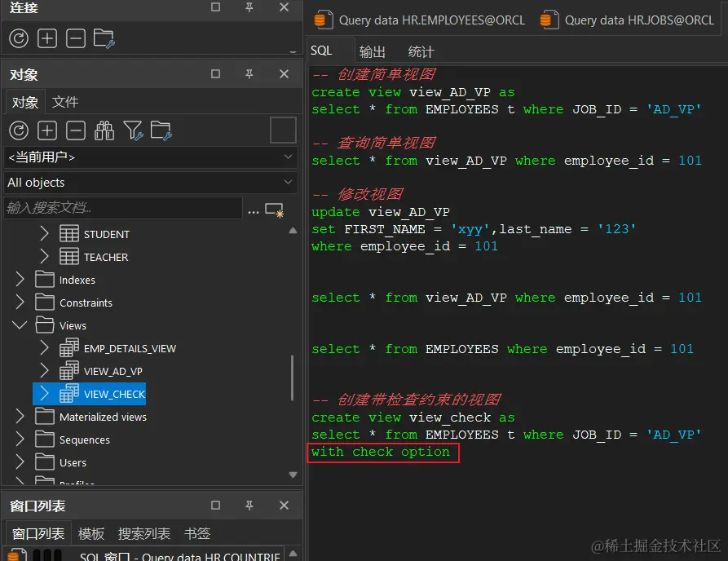
Task: Click add connection plus icon in 连接 panel
Action: (47, 38)
